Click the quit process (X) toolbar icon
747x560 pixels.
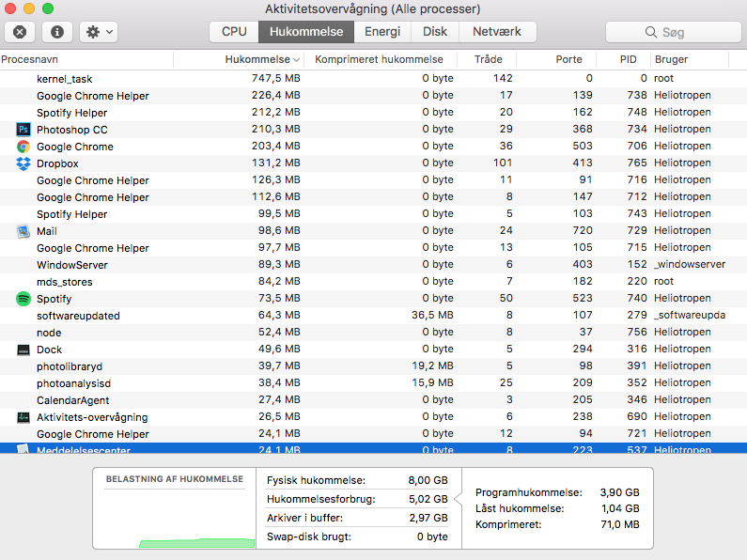(x=20, y=32)
